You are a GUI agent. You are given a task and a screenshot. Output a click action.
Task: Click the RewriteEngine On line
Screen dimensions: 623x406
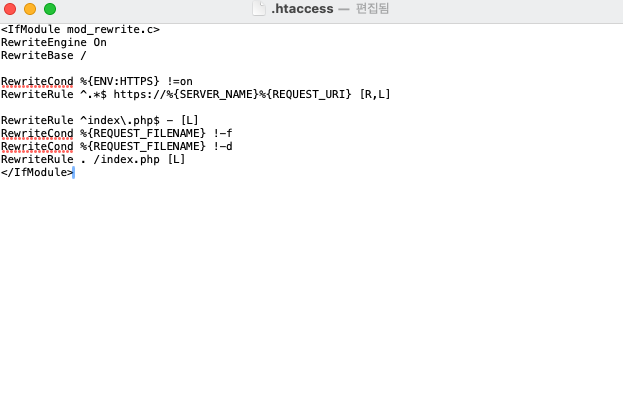coord(54,43)
